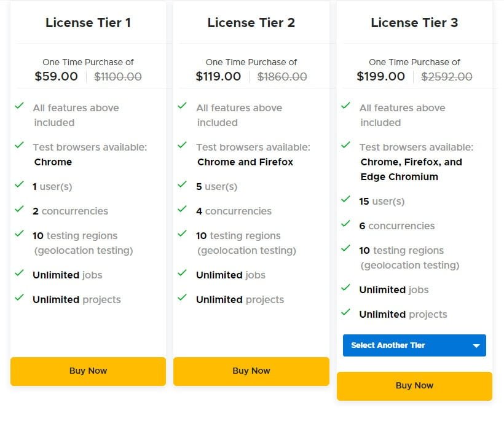The image size is (504, 445).
Task: Click the Tier 2 Buy Now button
Action: click(251, 371)
